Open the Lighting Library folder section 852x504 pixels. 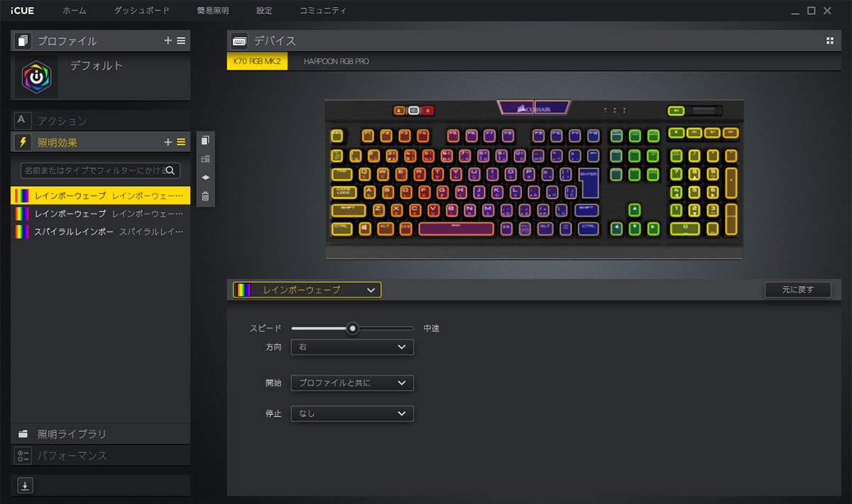100,434
